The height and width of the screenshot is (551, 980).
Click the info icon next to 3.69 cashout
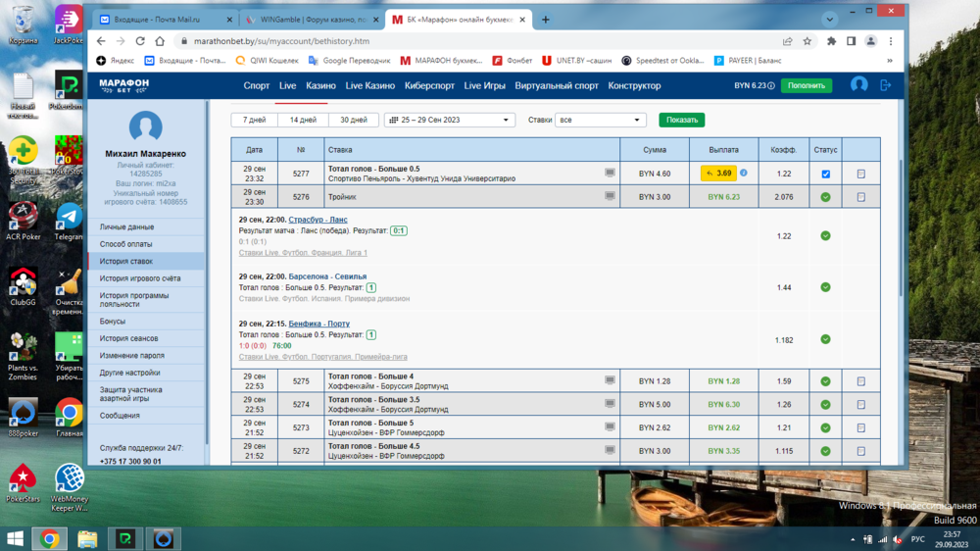(743, 174)
